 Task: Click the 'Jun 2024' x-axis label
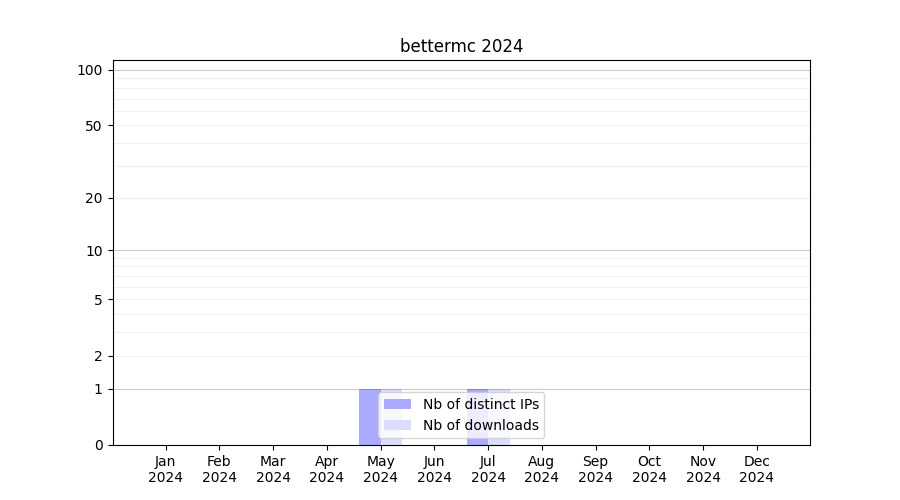coord(434,469)
